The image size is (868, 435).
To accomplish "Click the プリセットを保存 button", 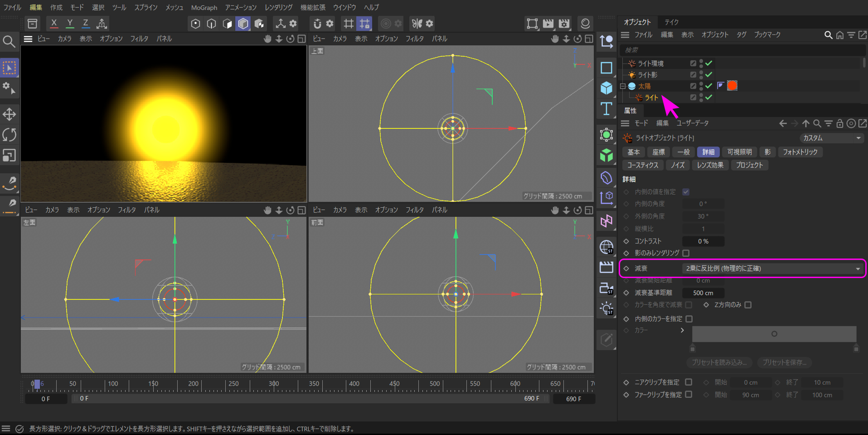I will coord(784,362).
